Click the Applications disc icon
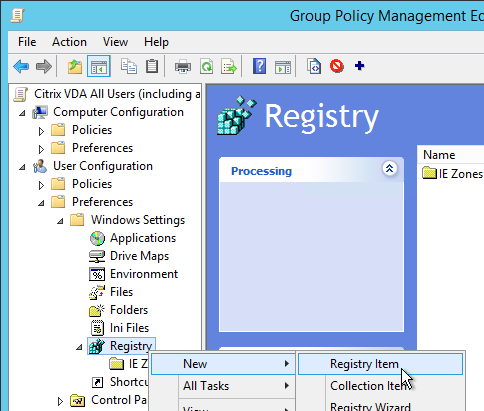484x411 pixels. pyautogui.click(x=97, y=238)
